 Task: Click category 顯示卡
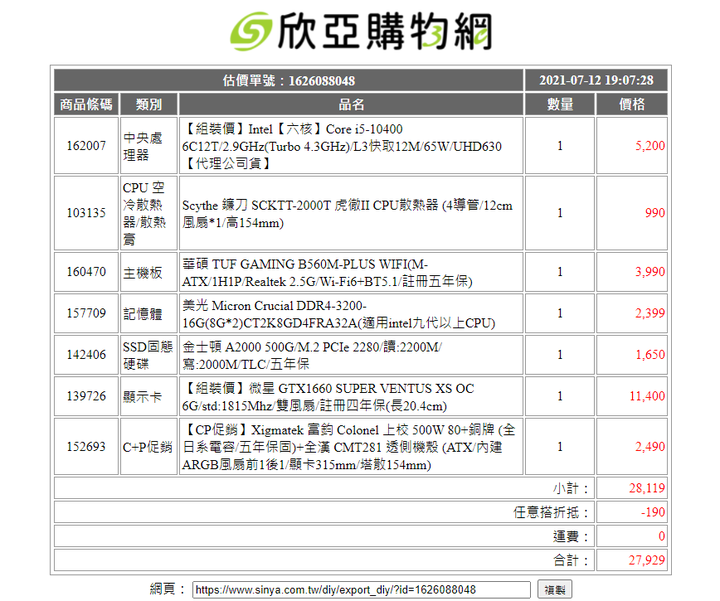[142, 396]
